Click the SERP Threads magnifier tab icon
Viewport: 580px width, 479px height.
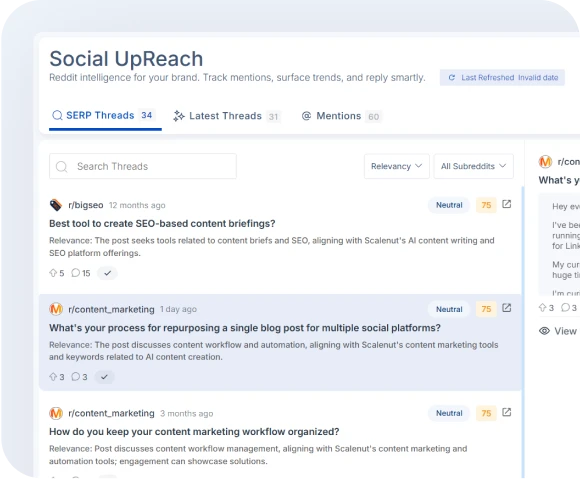click(x=57, y=115)
